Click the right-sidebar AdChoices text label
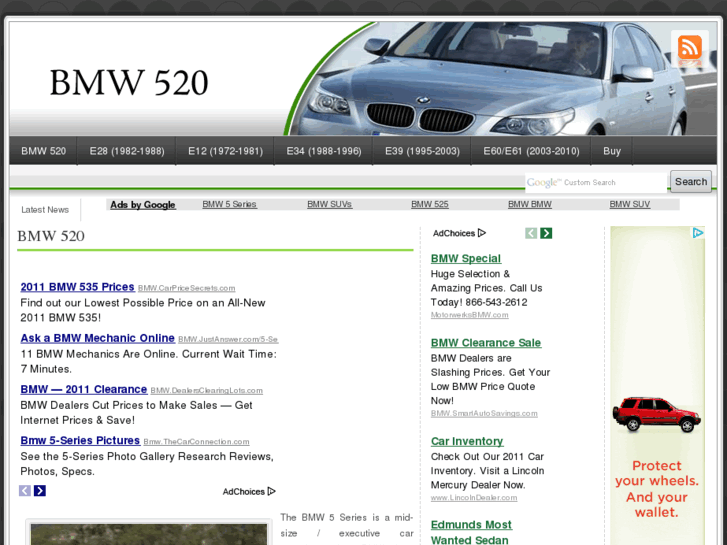The height and width of the screenshot is (545, 727). (x=454, y=233)
